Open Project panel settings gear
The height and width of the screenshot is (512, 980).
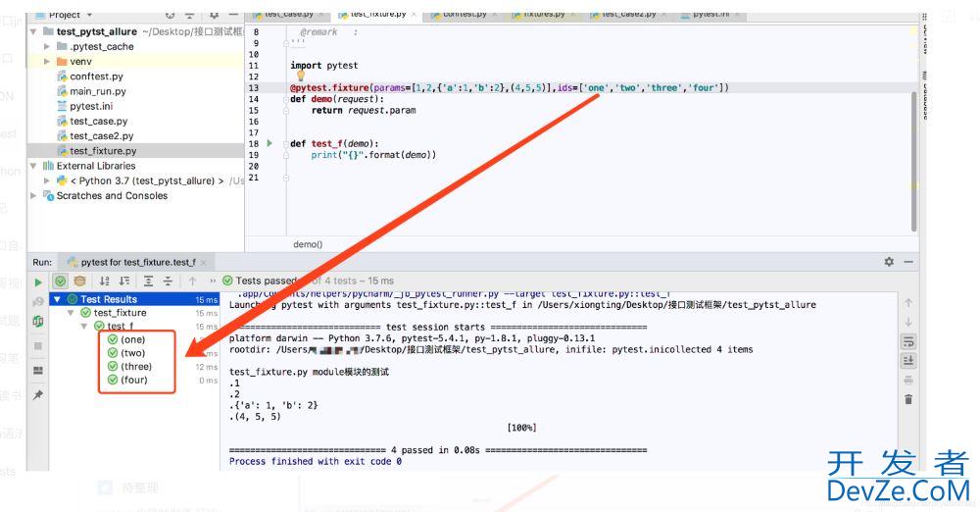point(214,15)
